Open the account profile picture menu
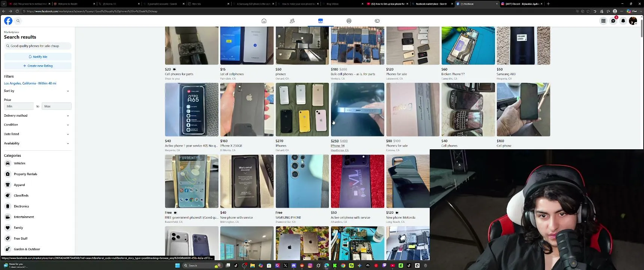The height and width of the screenshot is (270, 644). click(633, 21)
